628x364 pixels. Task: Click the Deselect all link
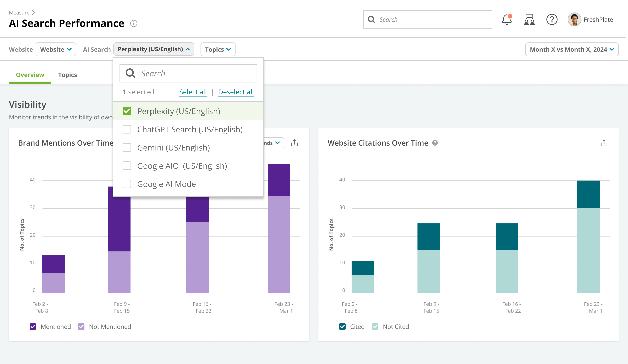236,92
